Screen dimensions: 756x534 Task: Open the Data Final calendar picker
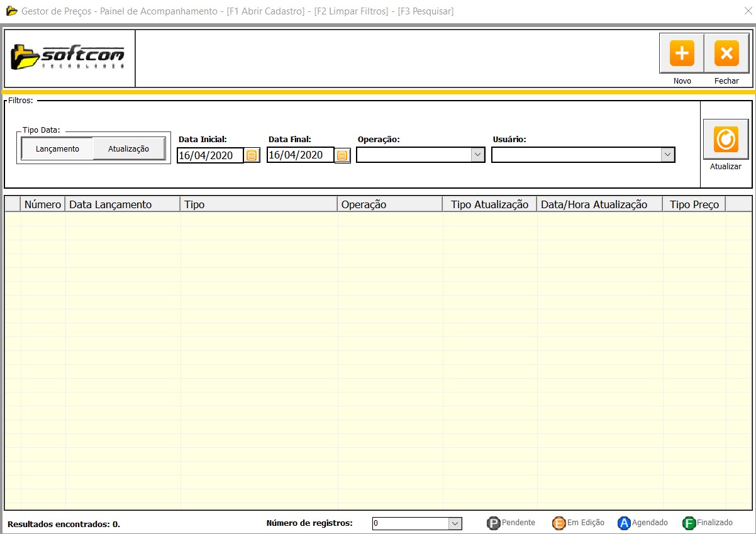[342, 155]
